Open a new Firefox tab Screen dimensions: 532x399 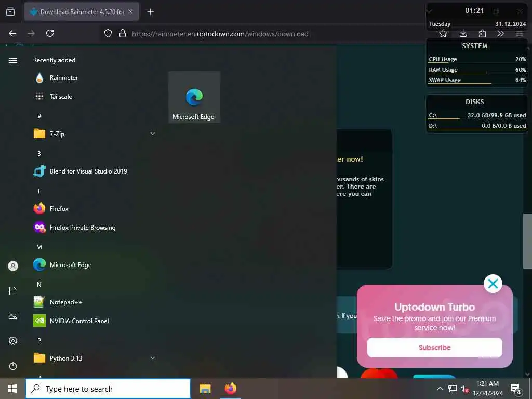[150, 12]
